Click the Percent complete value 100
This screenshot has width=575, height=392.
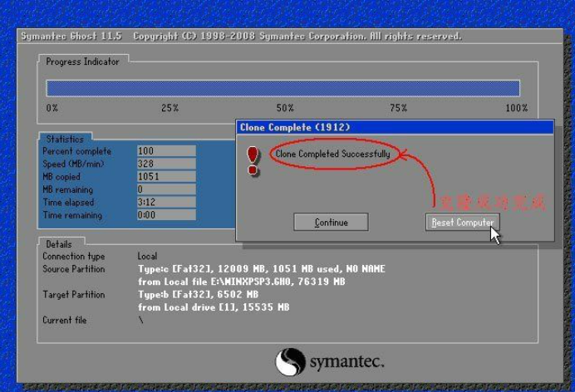tap(166, 151)
